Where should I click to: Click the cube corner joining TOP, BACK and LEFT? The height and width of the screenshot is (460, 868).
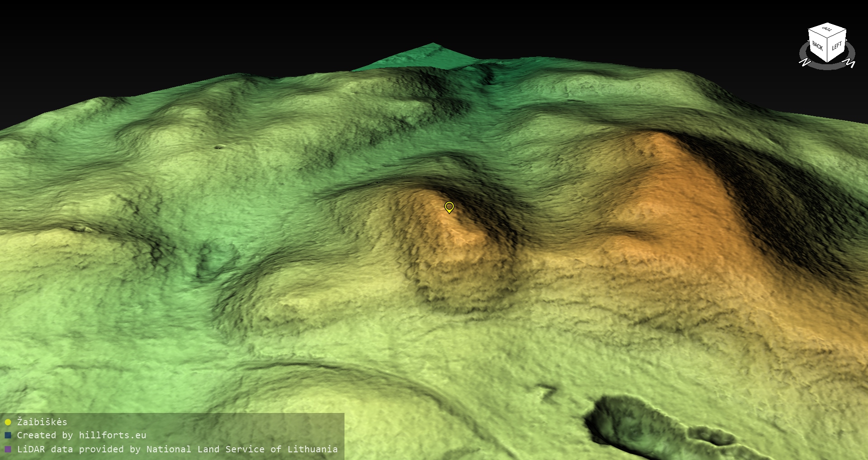pos(828,38)
